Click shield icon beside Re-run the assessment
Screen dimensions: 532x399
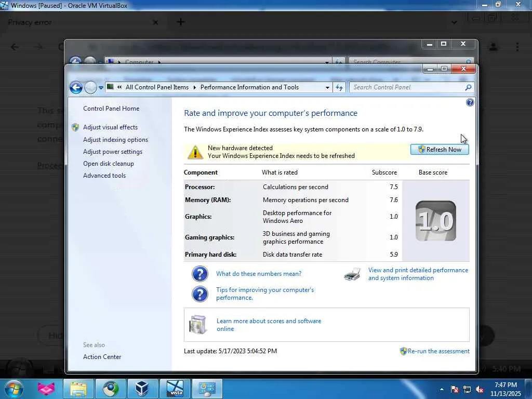(x=403, y=351)
